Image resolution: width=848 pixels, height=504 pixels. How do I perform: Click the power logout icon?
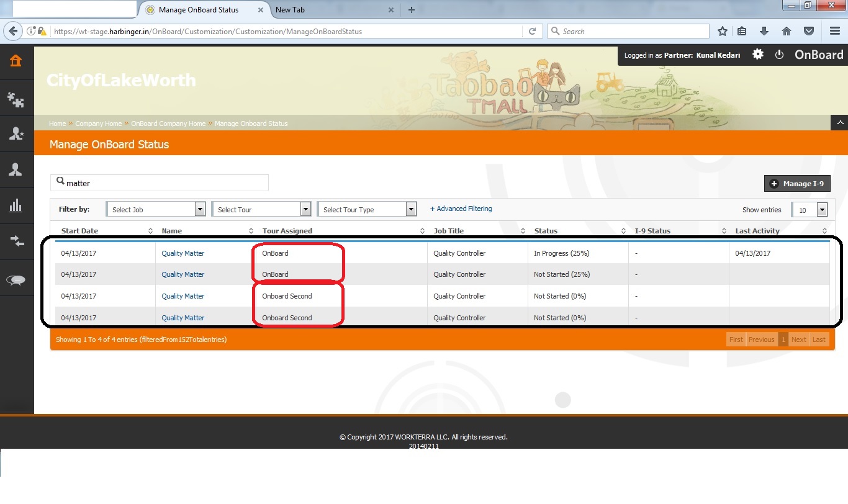tap(779, 55)
